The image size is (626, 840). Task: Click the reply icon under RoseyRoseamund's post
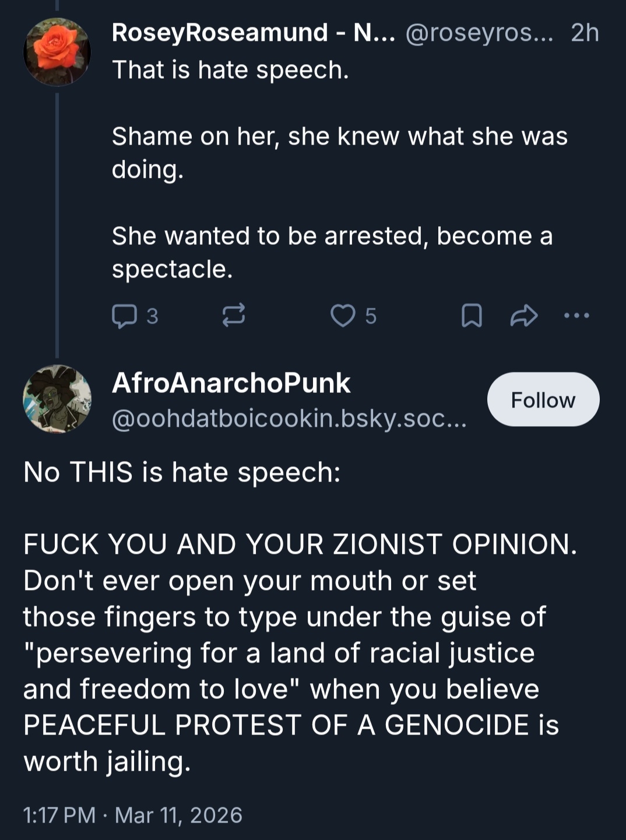pos(124,316)
